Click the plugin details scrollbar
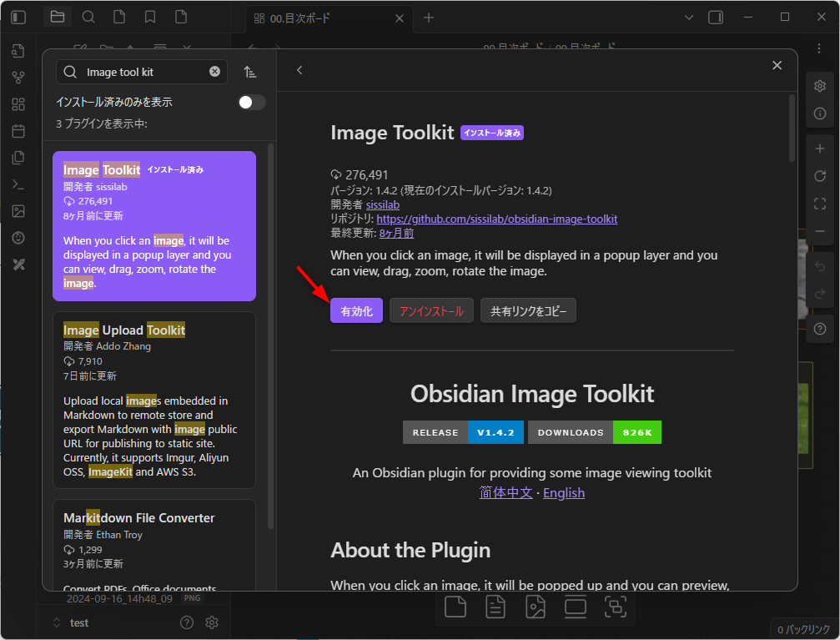 (792, 129)
